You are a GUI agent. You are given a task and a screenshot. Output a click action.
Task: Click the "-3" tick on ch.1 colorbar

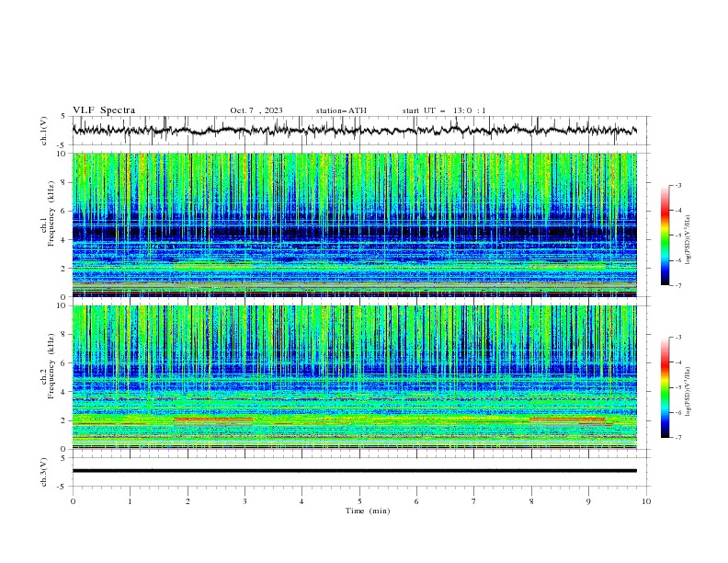[677, 185]
